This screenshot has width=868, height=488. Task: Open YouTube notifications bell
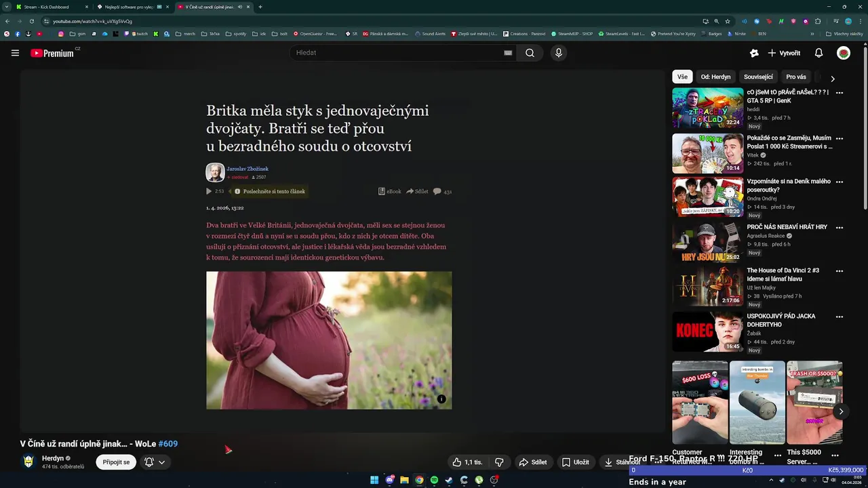click(x=818, y=53)
